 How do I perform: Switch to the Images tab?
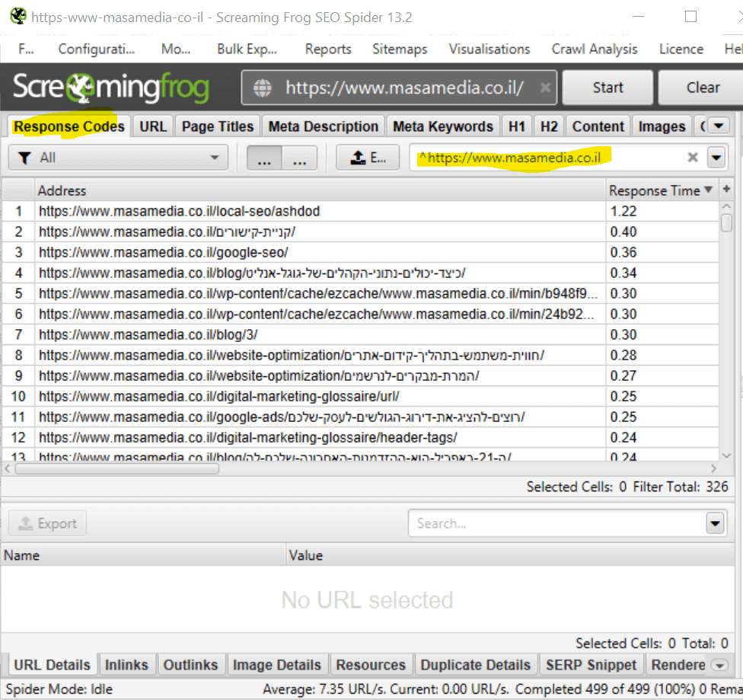pos(662,126)
